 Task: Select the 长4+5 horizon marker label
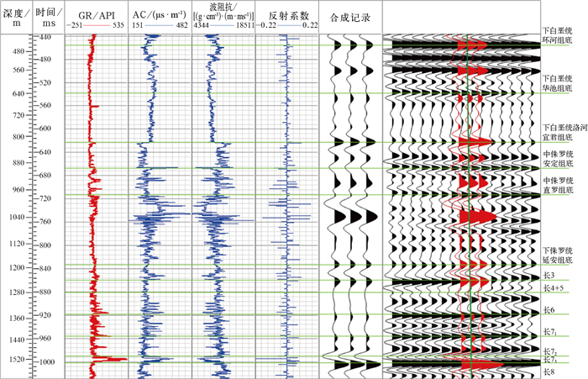tap(554, 290)
